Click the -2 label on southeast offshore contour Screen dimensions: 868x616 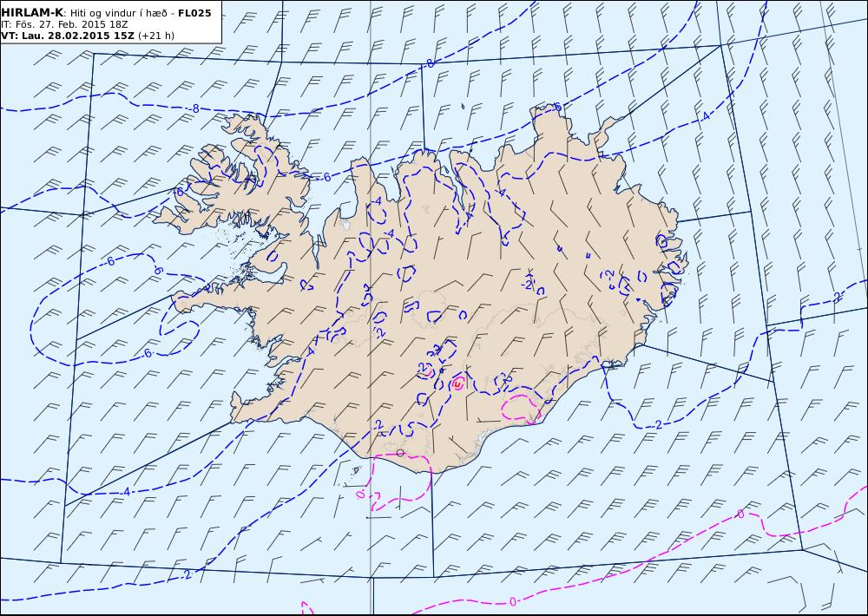656,424
